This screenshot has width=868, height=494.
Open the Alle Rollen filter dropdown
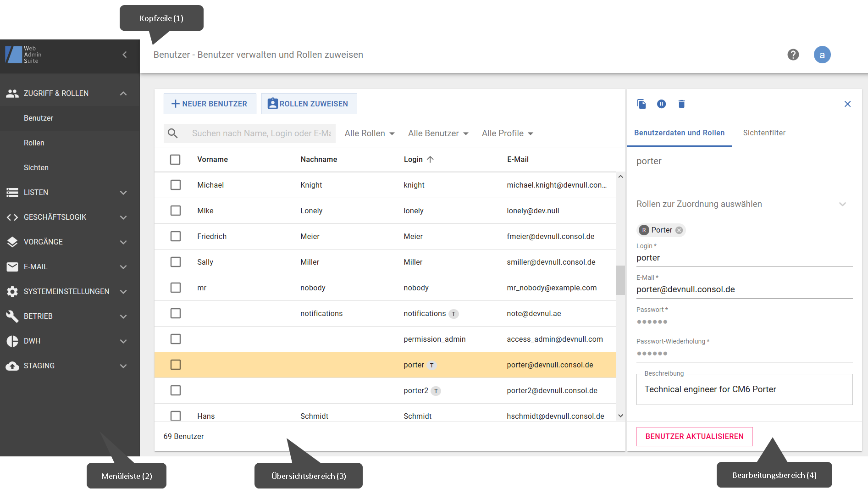point(370,133)
